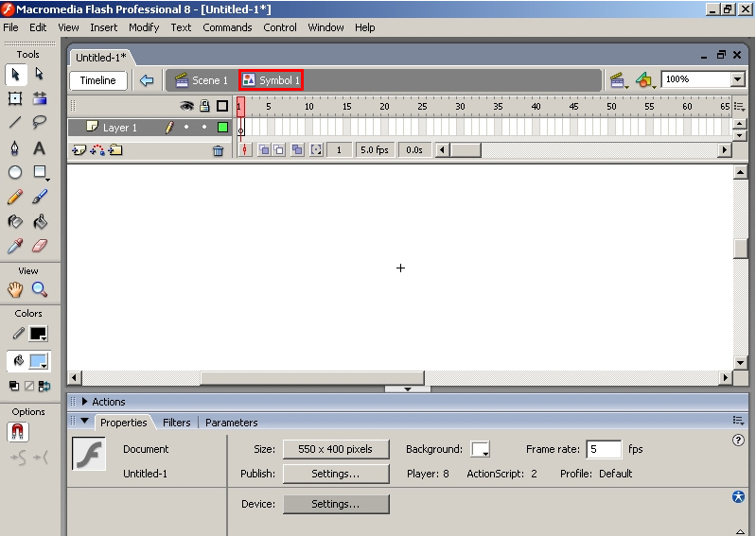Image resolution: width=756 pixels, height=536 pixels.
Task: Select the Lasso tool
Action: point(40,123)
